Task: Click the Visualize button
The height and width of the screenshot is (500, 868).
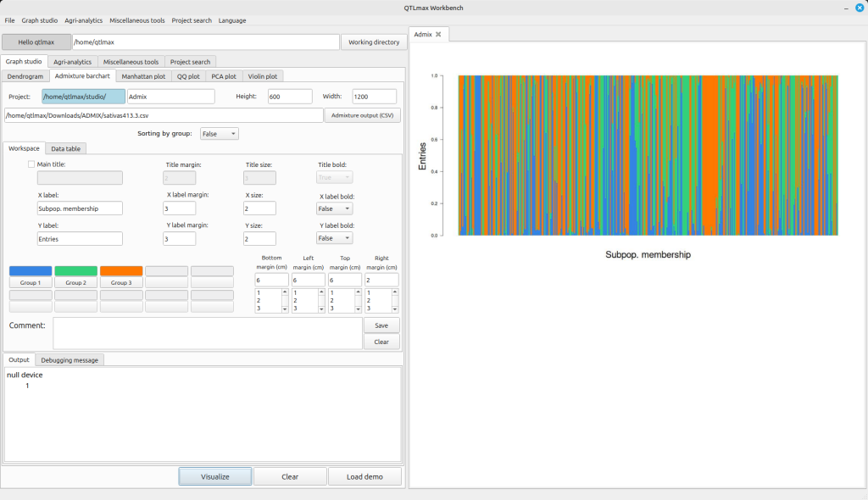Action: coord(215,476)
